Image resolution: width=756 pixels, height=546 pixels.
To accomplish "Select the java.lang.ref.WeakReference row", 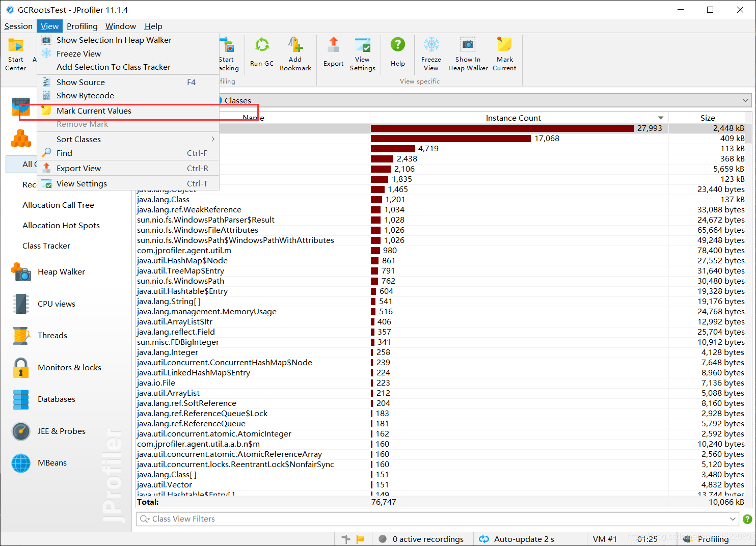I will 441,210.
